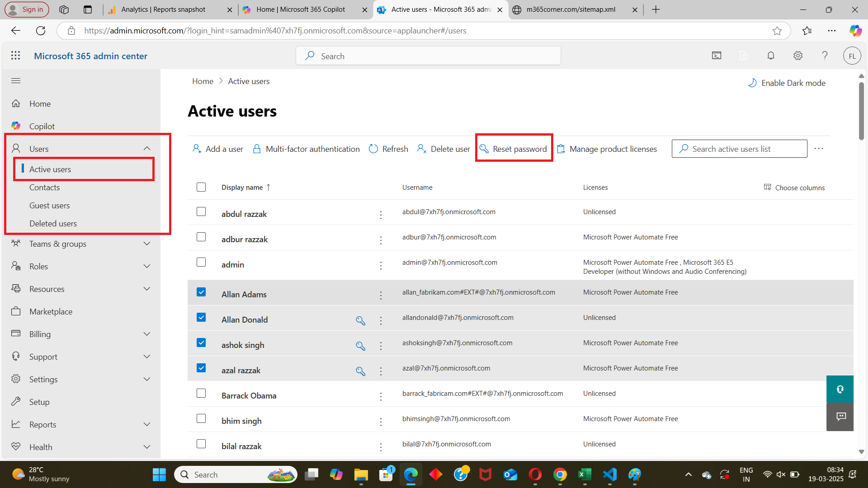Viewport: 868px width, 488px height.
Task: Expand the Billing navigation section
Action: click(x=146, y=334)
